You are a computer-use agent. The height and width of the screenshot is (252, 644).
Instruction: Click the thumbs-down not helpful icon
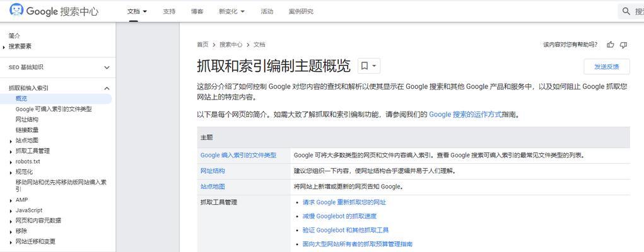623,45
